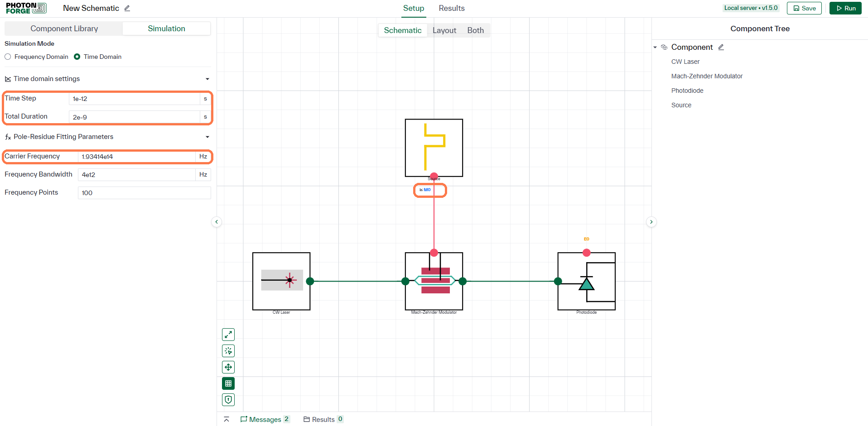Select the Source block on canvas
Image resolution: width=868 pixels, height=426 pixels.
point(434,148)
